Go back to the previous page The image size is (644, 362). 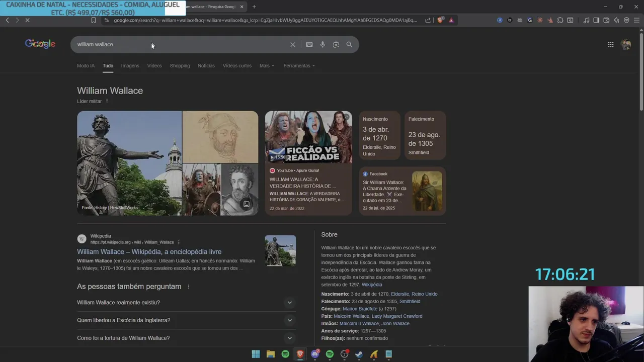click(x=7, y=20)
